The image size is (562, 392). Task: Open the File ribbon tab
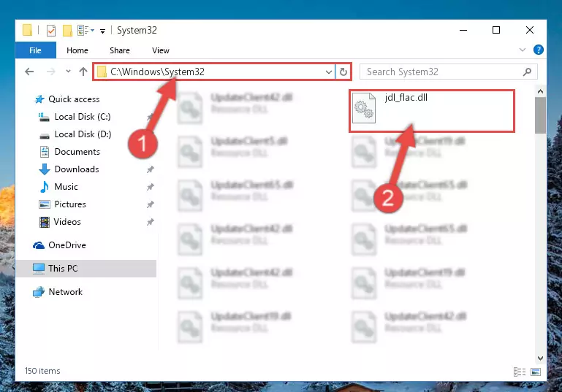36,50
